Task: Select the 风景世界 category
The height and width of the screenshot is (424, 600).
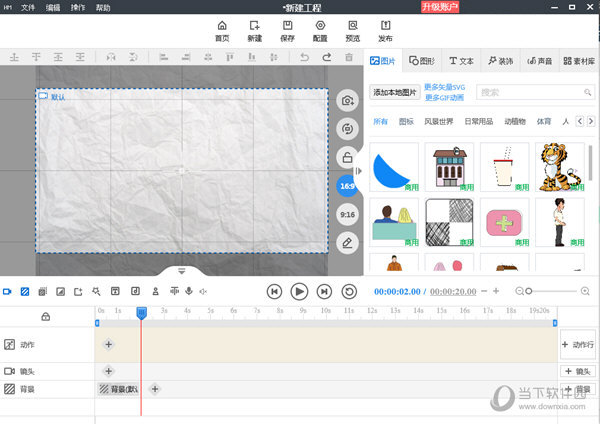Action: (x=439, y=122)
